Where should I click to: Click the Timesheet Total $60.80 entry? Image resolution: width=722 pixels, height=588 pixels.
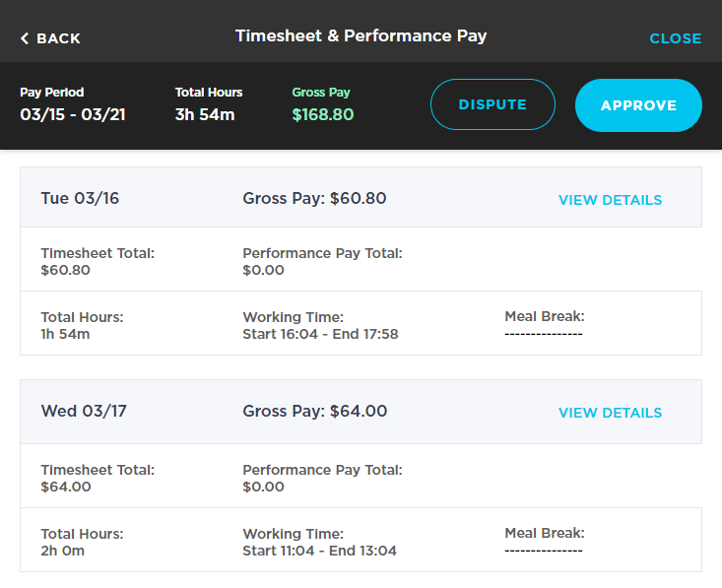click(97, 261)
